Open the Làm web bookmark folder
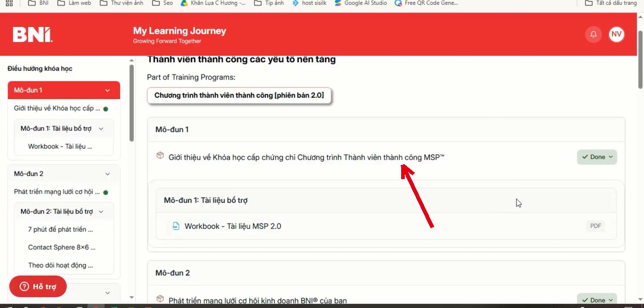 [x=74, y=3]
